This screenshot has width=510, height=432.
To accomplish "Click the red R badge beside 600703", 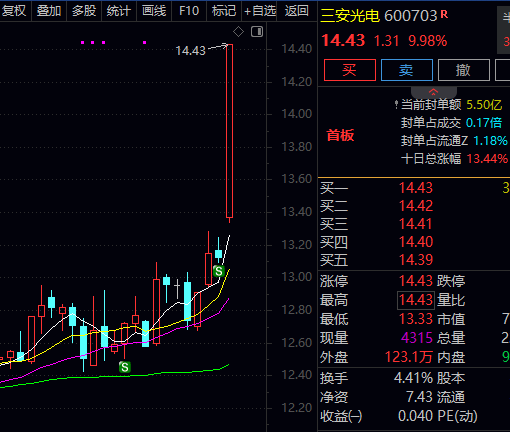I will click(444, 14).
